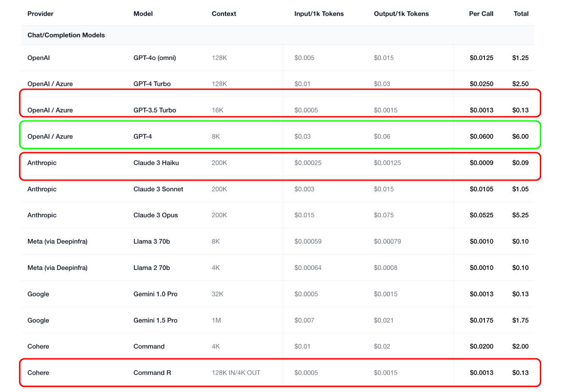The width and height of the screenshot is (567, 392).
Task: Click the Per Call column header
Action: 481,14
